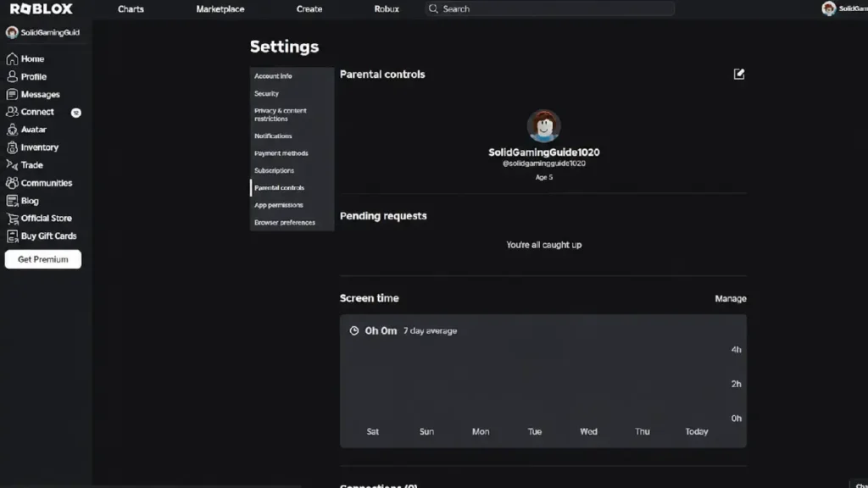The width and height of the screenshot is (868, 488).
Task: Click the edit icon next to Parental controls
Action: click(x=739, y=75)
